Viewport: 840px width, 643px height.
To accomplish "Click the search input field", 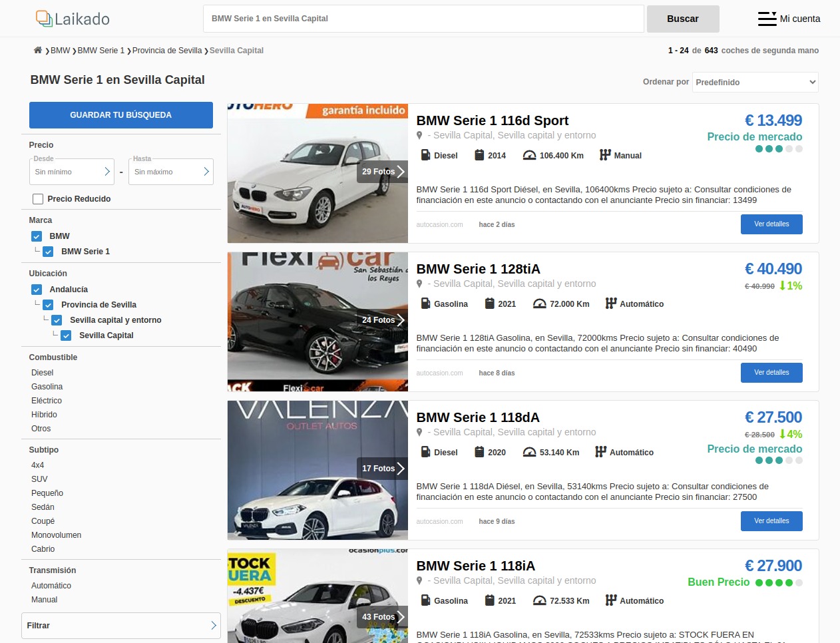I will pos(423,19).
